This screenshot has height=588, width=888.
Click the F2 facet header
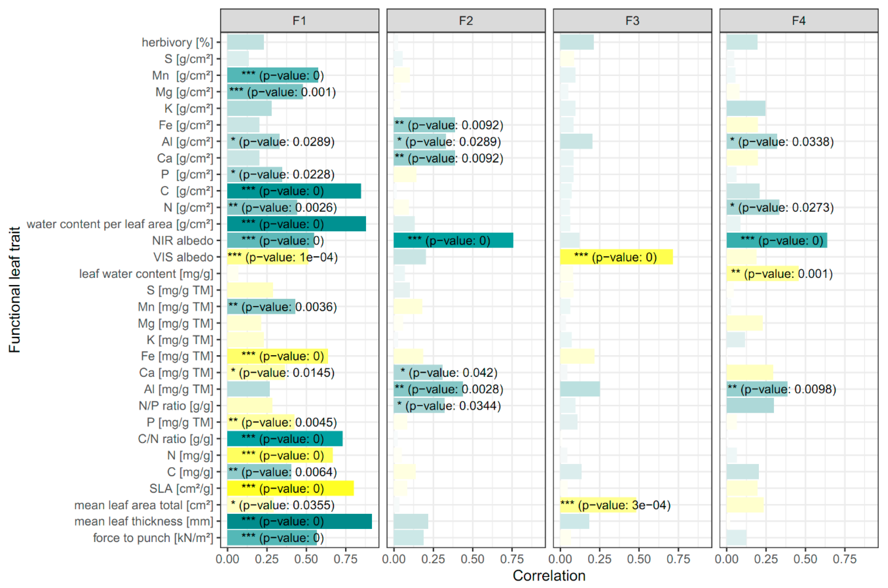coord(466,21)
